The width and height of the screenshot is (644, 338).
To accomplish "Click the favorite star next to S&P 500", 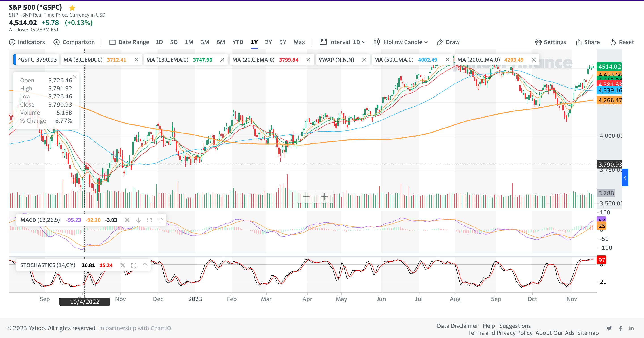I will (72, 8).
